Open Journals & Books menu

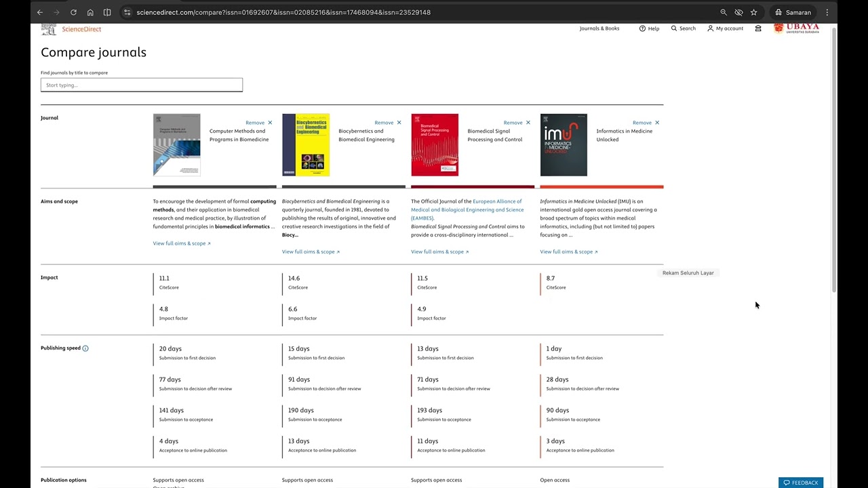click(599, 28)
